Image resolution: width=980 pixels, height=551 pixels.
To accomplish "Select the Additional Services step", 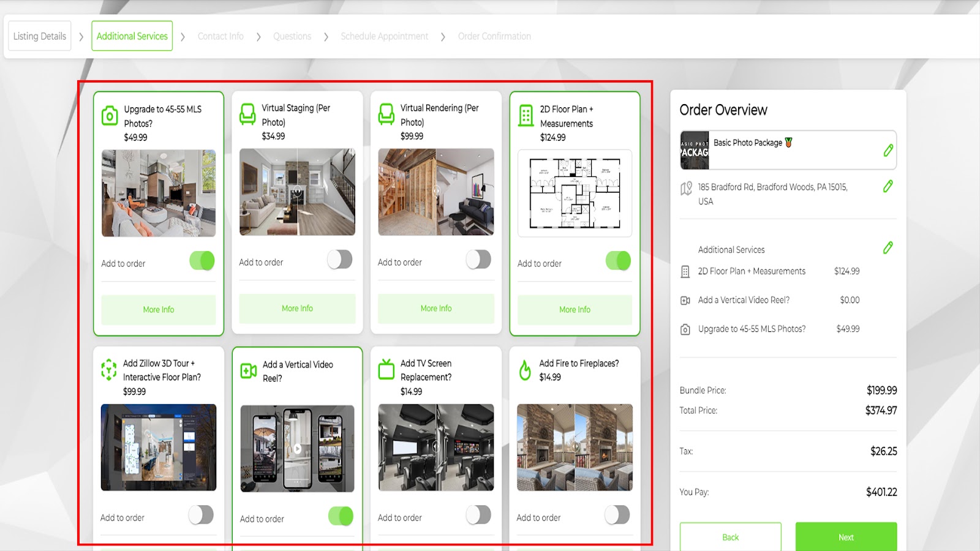I will point(132,36).
